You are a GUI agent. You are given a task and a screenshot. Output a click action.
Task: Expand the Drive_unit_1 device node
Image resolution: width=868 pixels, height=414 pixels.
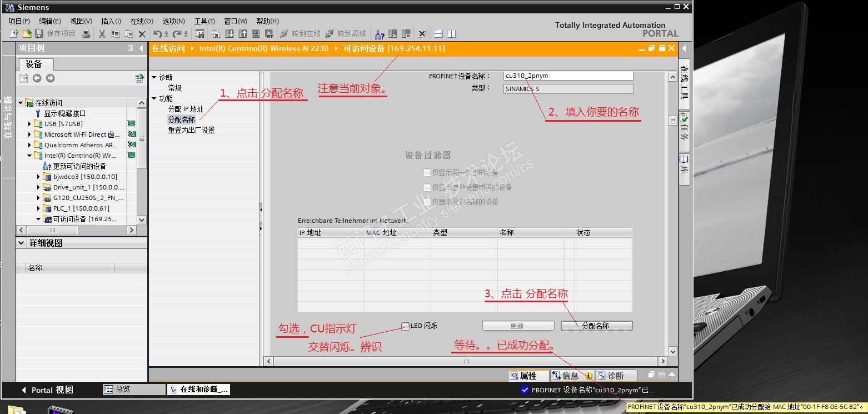click(x=38, y=187)
